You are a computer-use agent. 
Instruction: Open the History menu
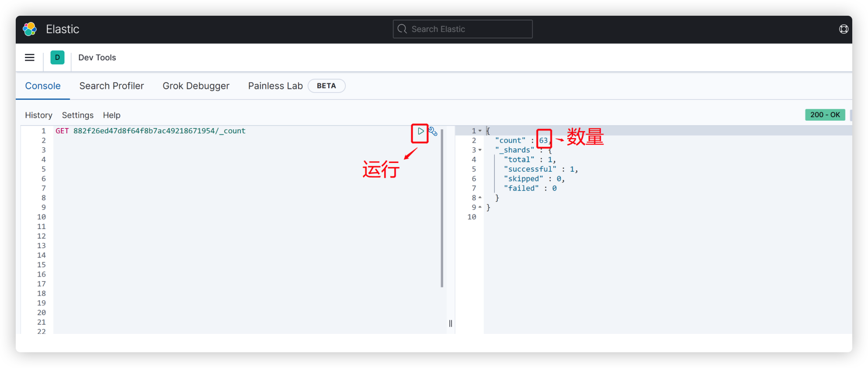pos(38,115)
